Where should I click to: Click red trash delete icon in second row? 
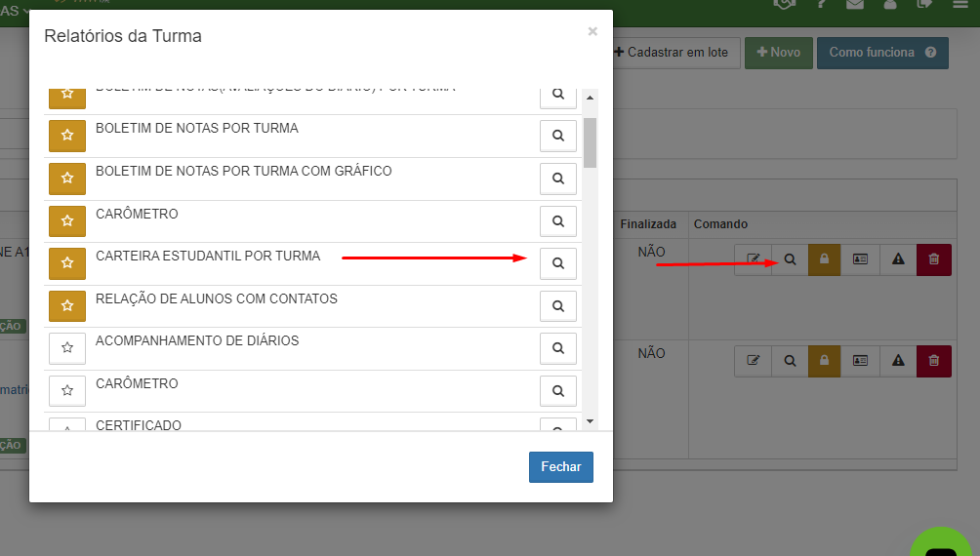click(x=934, y=361)
